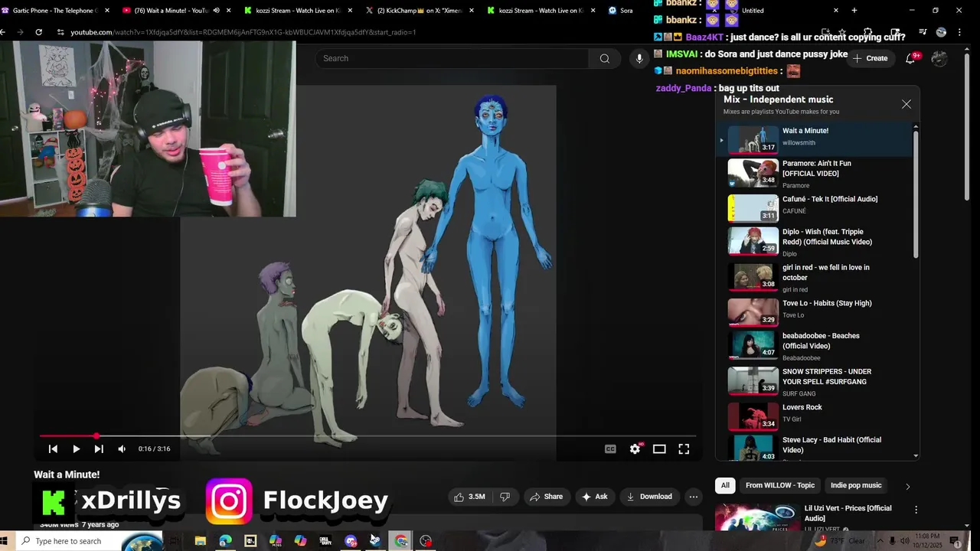Open taskbar clock showing 11:08 PM
Viewport: 980px width, 551px height.
coord(929,541)
